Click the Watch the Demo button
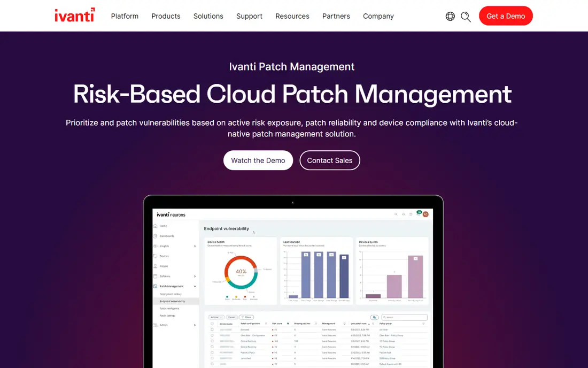 (258, 160)
